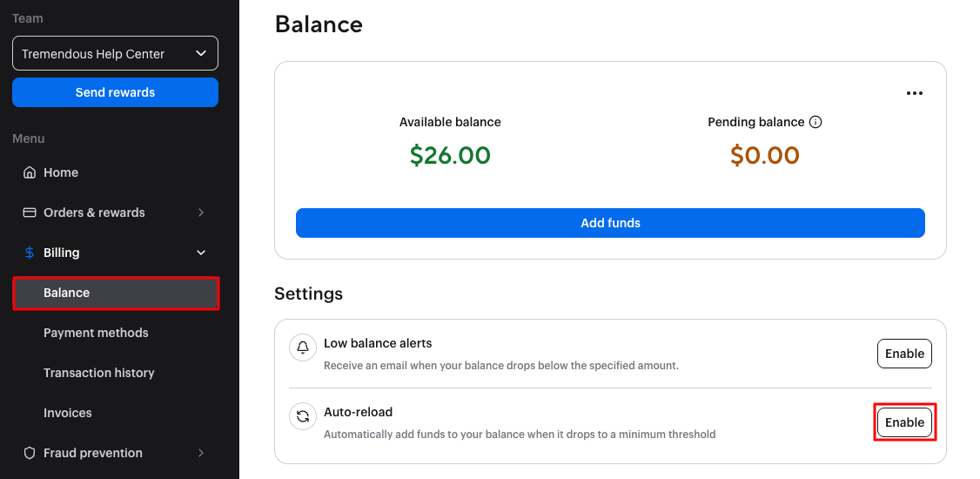Open the Tremendous Help Center team dropdown
Screen dimensions: 980x479
tap(115, 54)
